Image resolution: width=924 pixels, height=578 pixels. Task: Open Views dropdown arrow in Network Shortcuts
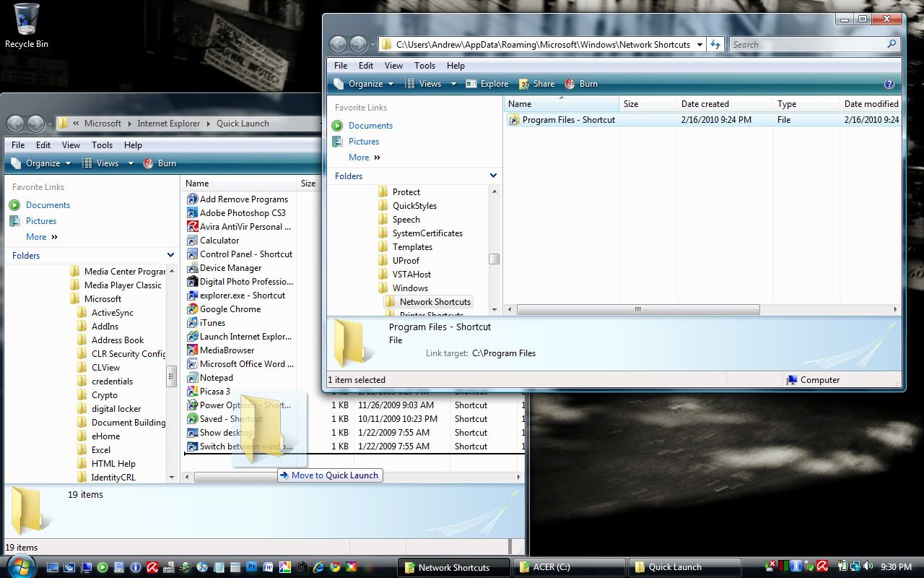point(453,84)
